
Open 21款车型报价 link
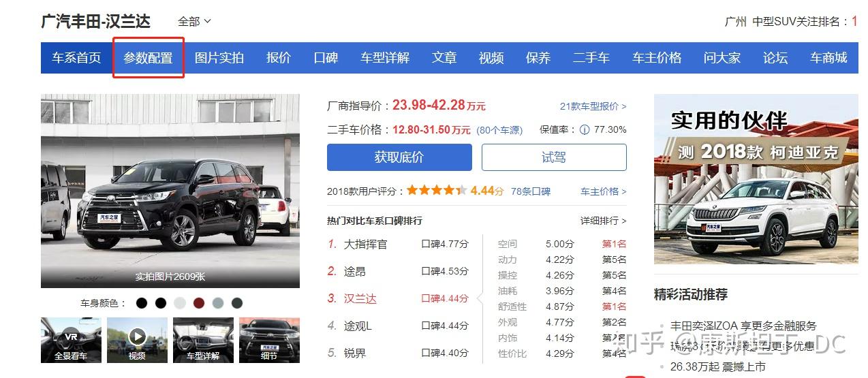pos(593,106)
